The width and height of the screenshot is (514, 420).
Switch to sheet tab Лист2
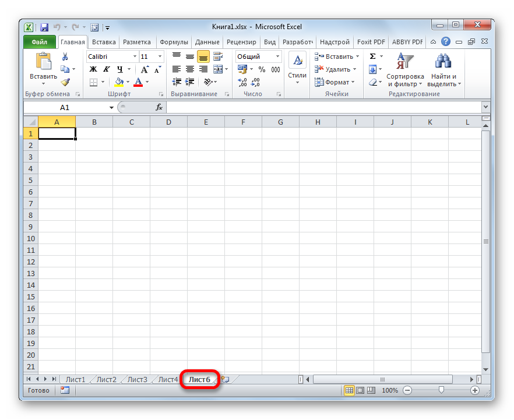(106, 379)
